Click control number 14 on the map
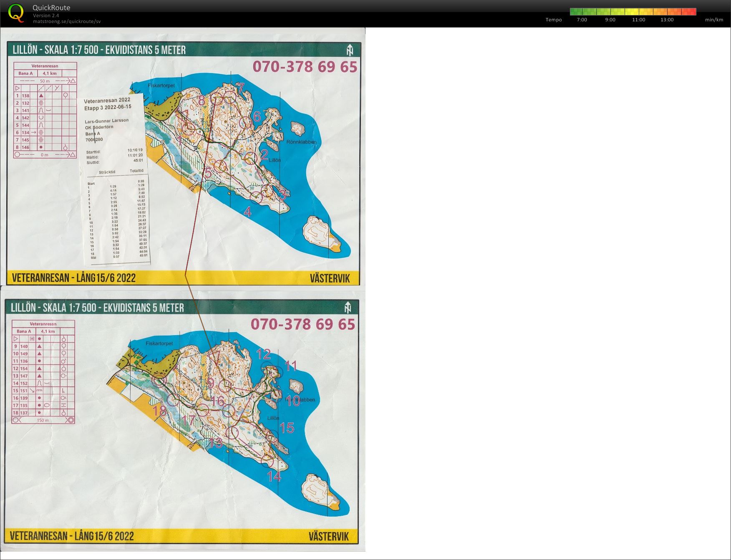This screenshot has height=560, width=731. [x=274, y=476]
